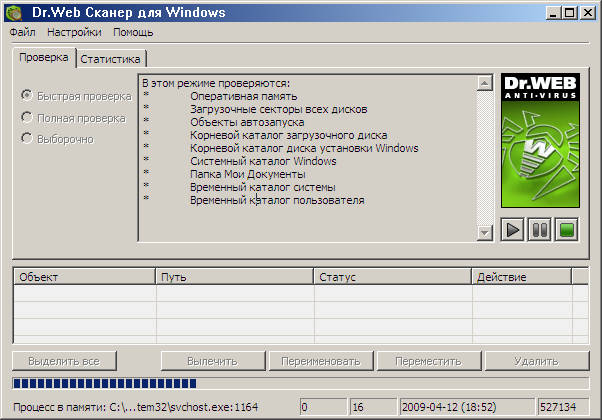
Task: Close the Dr.Web scanner window
Action: (588, 13)
